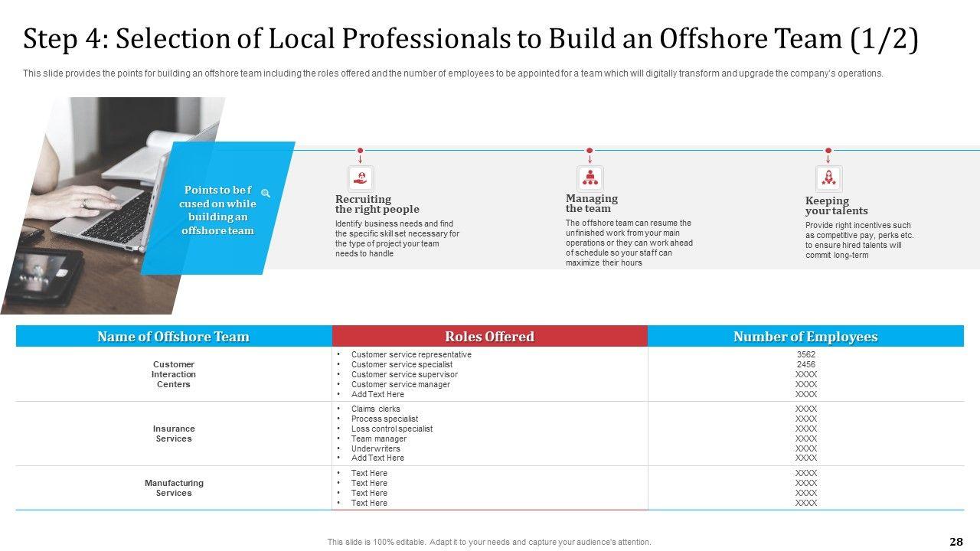
Task: Click the 'Team manager' role
Action: tap(379, 439)
